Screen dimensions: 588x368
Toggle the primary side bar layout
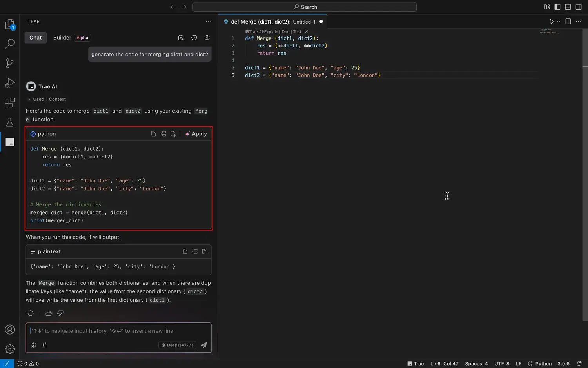(557, 7)
